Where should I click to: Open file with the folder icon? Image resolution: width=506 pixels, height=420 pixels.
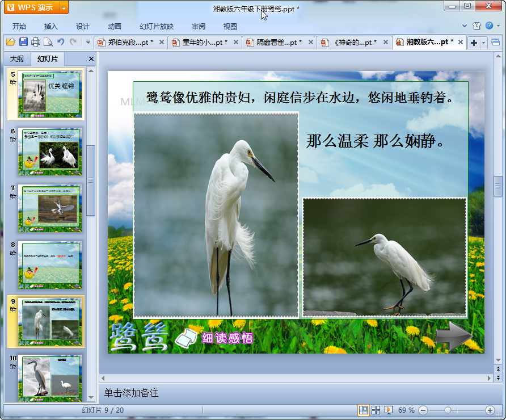[x=11, y=41]
